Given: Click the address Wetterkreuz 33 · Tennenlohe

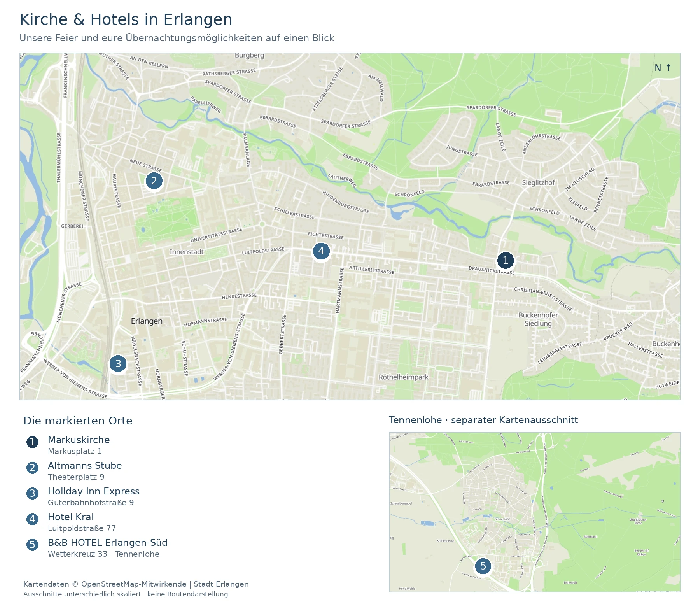Looking at the screenshot, I should tap(103, 554).
